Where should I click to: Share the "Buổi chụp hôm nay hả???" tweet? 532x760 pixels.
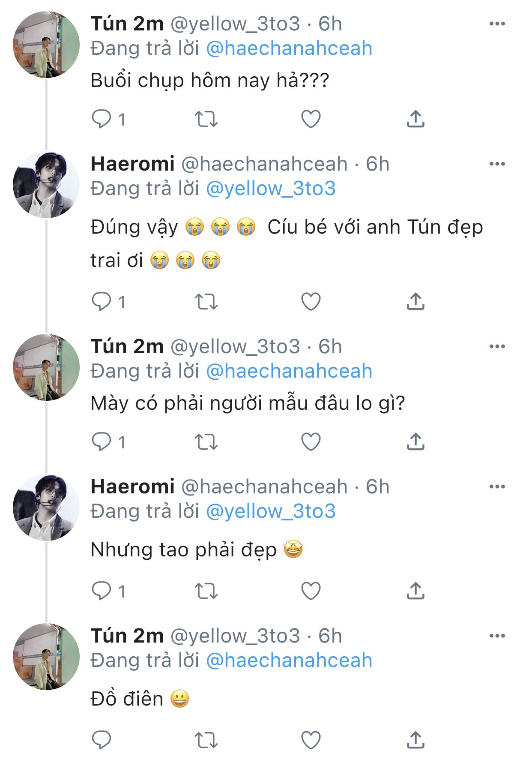[415, 119]
